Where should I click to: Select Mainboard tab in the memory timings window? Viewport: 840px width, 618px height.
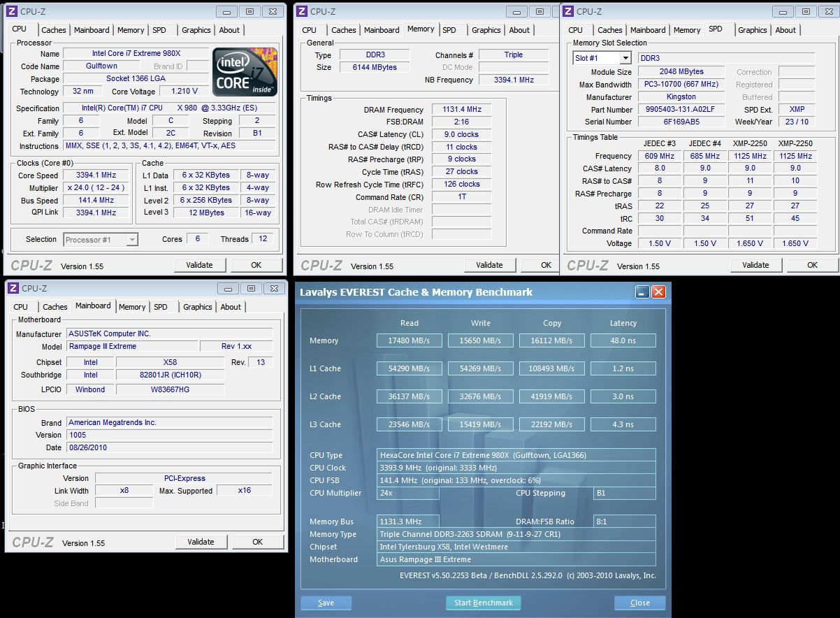tap(382, 30)
